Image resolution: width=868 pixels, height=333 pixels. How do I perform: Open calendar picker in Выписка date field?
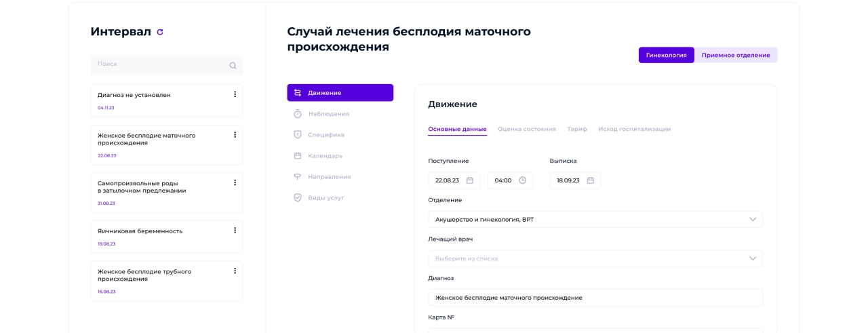coord(591,180)
